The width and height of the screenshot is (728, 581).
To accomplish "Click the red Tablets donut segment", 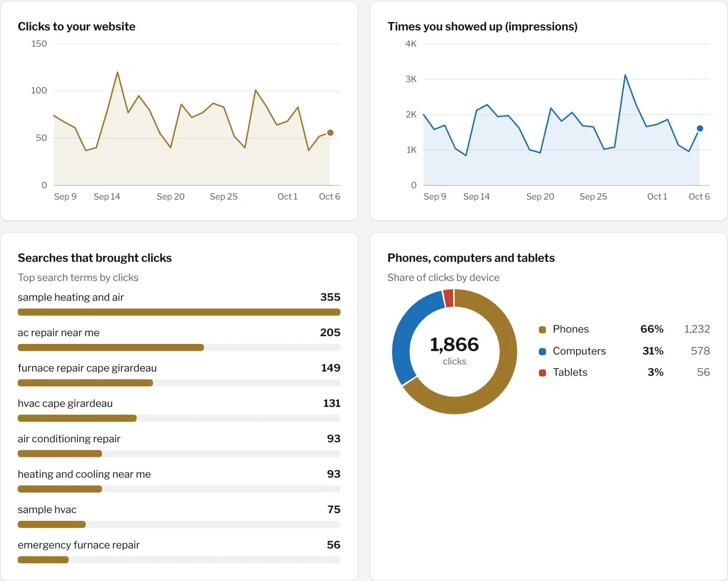I will coord(449,298).
